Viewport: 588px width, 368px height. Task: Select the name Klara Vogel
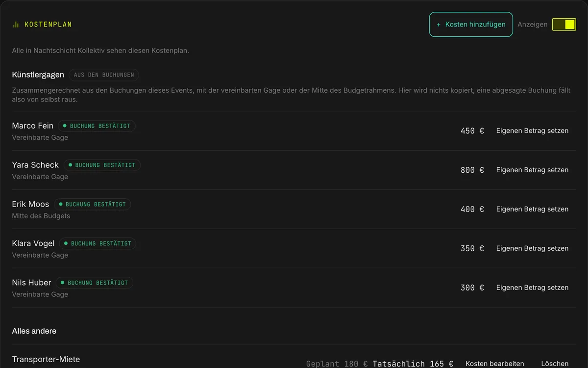click(x=33, y=243)
